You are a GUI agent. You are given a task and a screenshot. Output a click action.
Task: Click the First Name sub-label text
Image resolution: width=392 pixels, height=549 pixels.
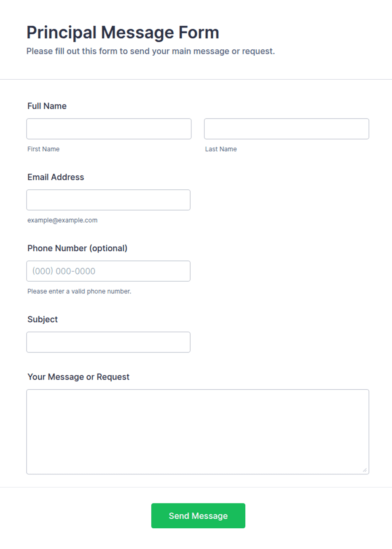(43, 149)
